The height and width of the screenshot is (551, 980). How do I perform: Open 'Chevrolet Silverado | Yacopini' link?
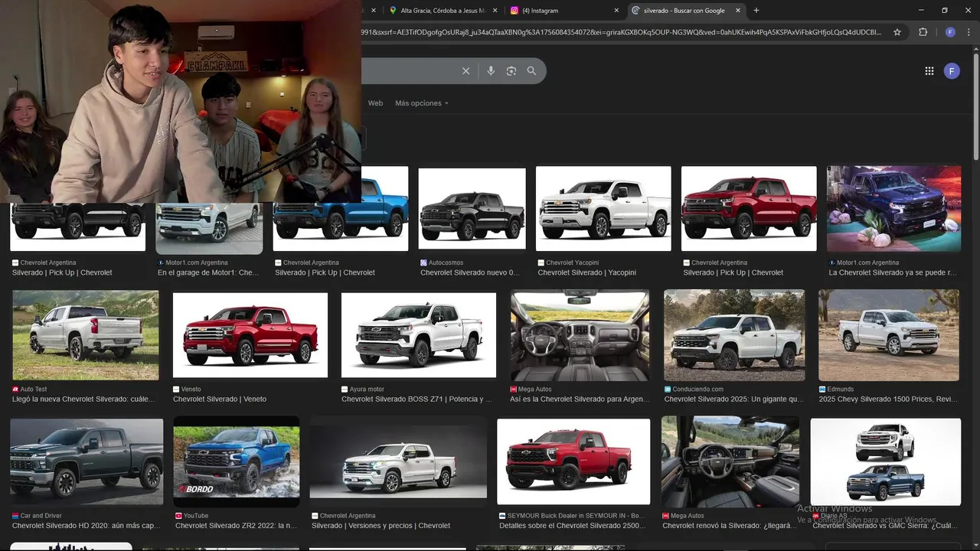[x=586, y=272]
